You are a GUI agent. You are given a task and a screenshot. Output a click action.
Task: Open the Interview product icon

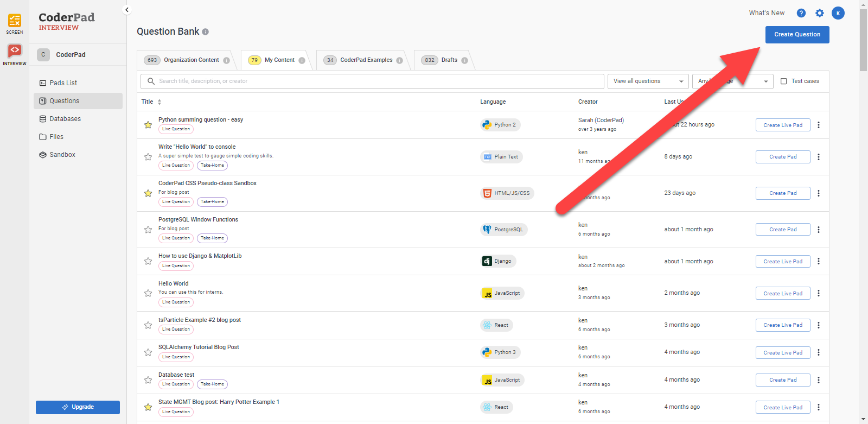15,52
